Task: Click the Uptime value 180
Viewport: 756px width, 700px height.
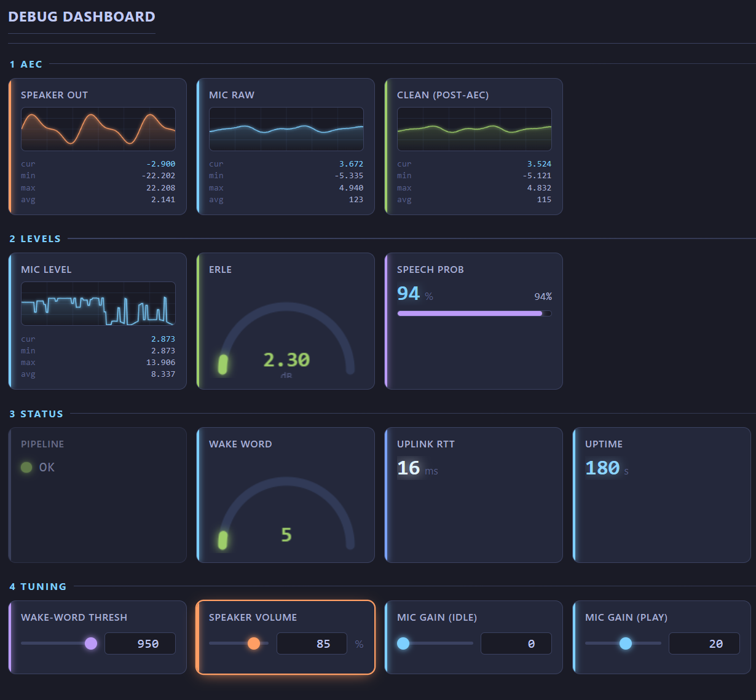Action: tap(602, 468)
